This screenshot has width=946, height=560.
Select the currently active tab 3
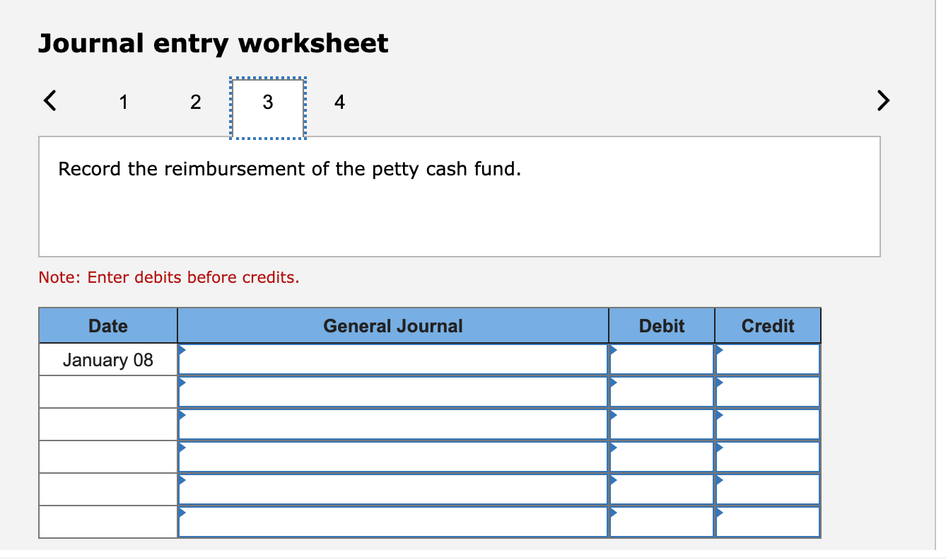[x=267, y=102]
